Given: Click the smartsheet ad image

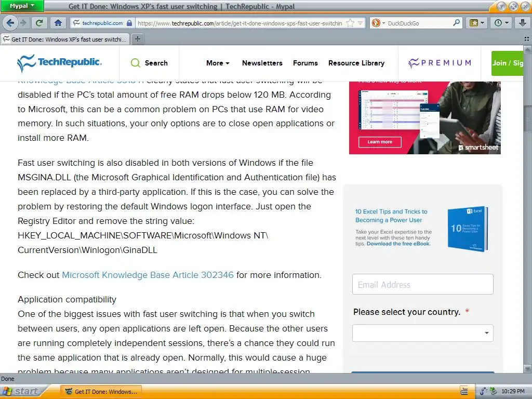Looking at the screenshot, I should [x=425, y=117].
